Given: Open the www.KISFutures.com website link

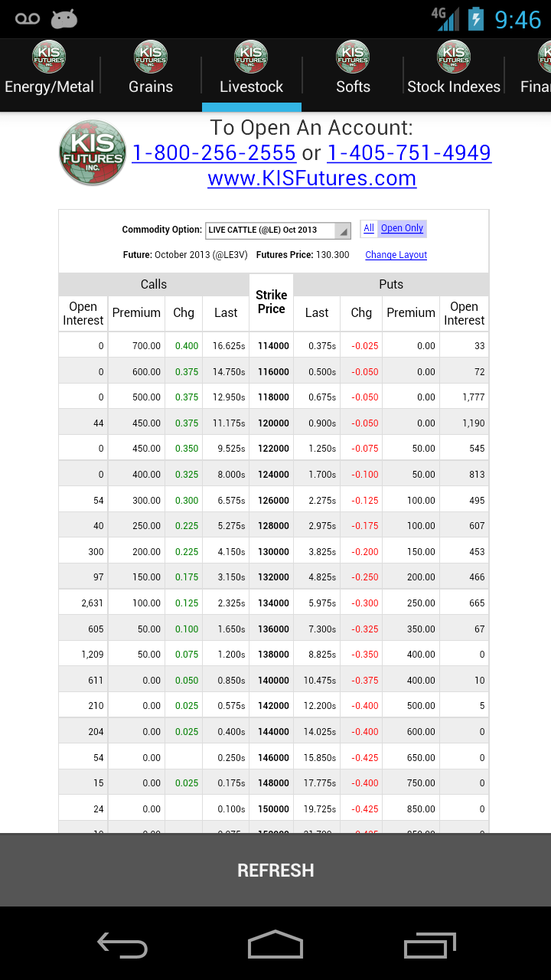Looking at the screenshot, I should [x=311, y=178].
